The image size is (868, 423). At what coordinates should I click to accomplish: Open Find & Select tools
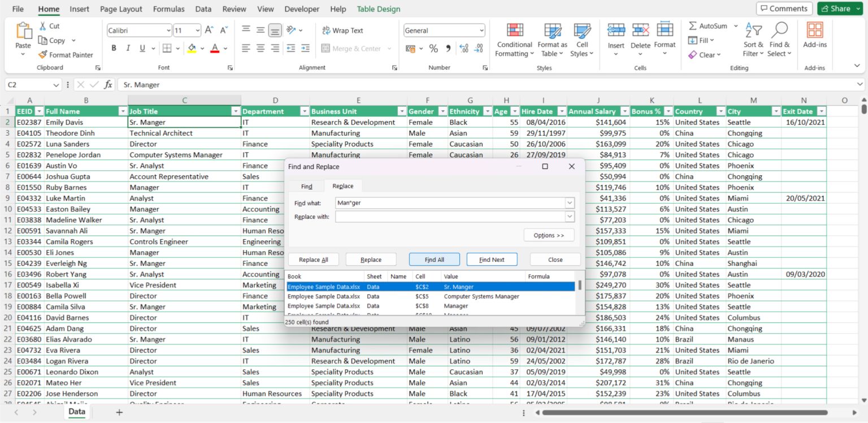[779, 38]
